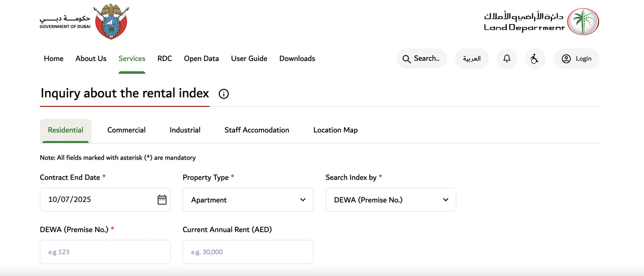Click the Login user profile button
Screen dimensions: 644x276
pyautogui.click(x=576, y=59)
